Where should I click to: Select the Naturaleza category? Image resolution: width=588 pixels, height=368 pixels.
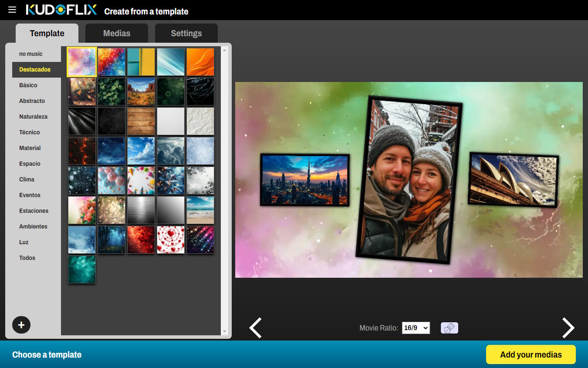[x=33, y=116]
